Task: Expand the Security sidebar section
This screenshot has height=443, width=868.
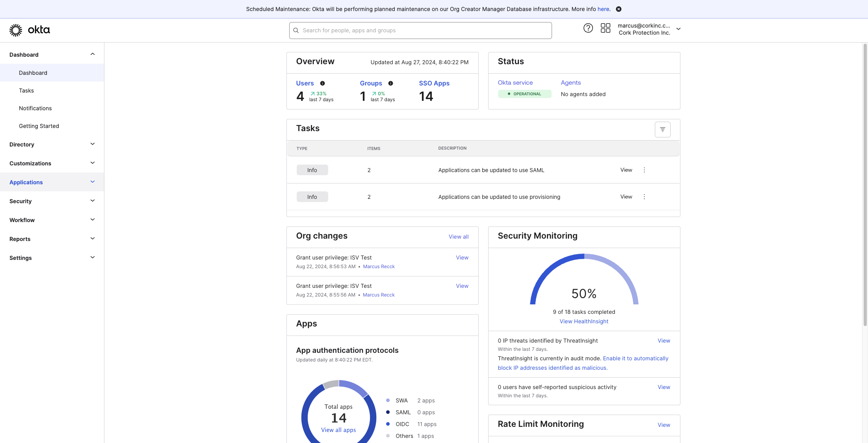Action: click(52, 201)
